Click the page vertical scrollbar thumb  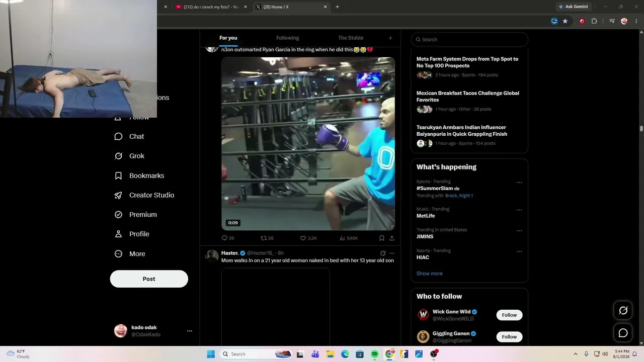click(x=641, y=129)
